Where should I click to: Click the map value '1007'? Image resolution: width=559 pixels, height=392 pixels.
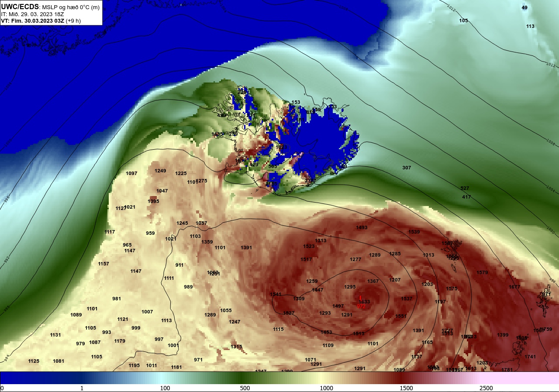point(147,312)
